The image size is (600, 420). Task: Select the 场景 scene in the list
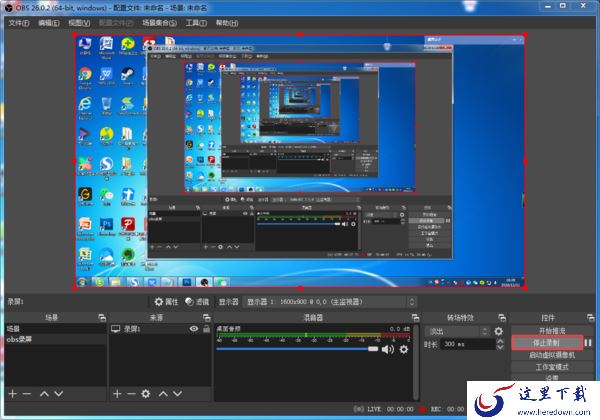tap(55, 329)
